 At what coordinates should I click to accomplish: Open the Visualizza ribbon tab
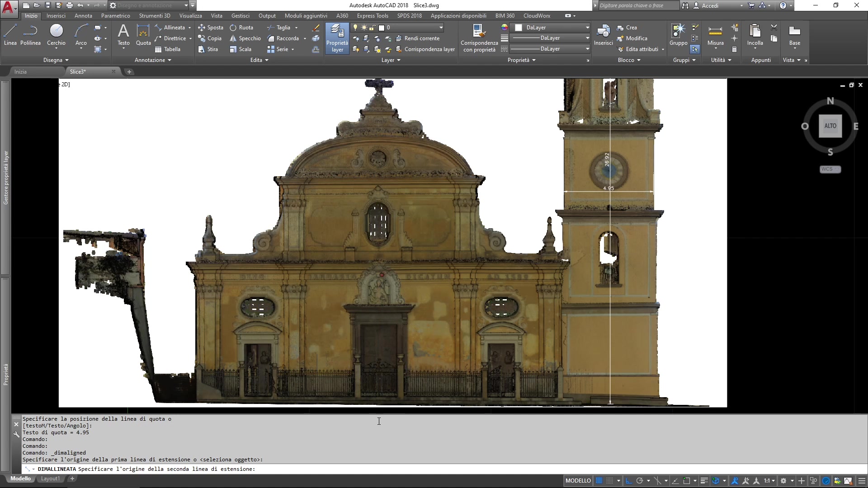click(x=190, y=16)
